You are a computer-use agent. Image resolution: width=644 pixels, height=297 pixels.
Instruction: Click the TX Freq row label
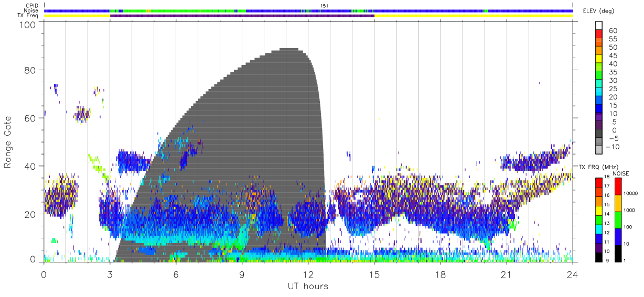pyautogui.click(x=28, y=15)
